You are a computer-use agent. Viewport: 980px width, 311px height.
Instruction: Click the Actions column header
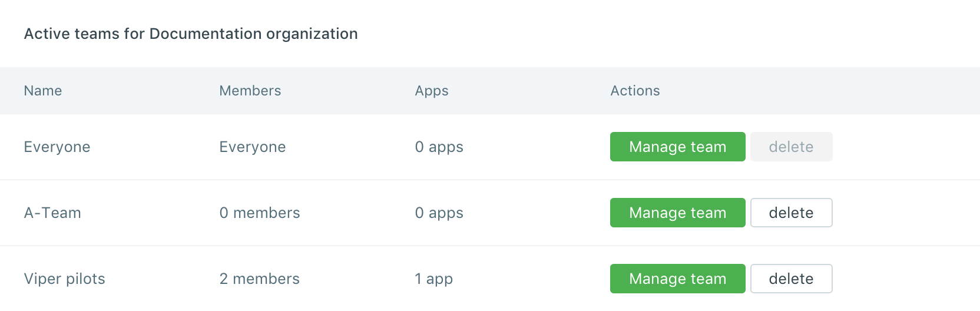(635, 91)
